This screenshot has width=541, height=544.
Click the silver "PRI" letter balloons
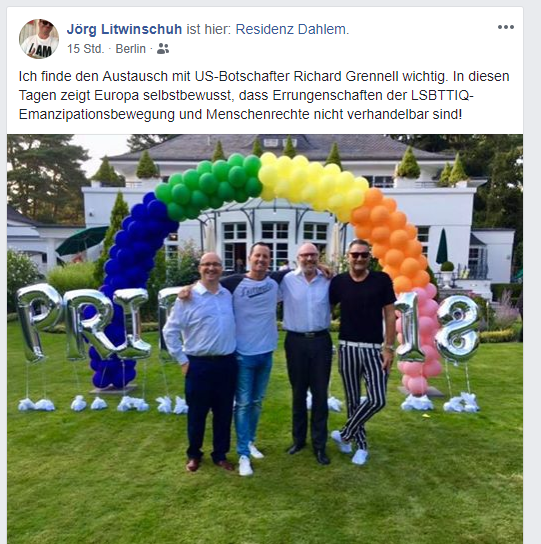[x=83, y=321]
